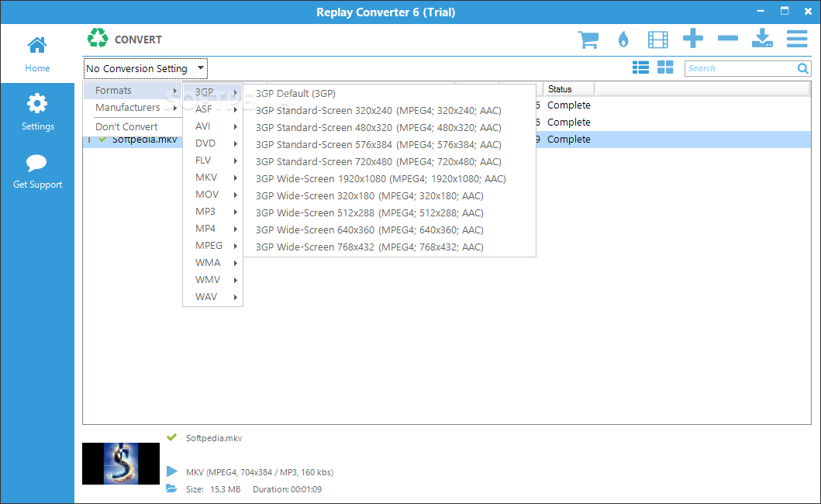The height and width of the screenshot is (504, 821).
Task: Select 3GP Standard-Screen 720x480 preset
Action: [x=389, y=161]
